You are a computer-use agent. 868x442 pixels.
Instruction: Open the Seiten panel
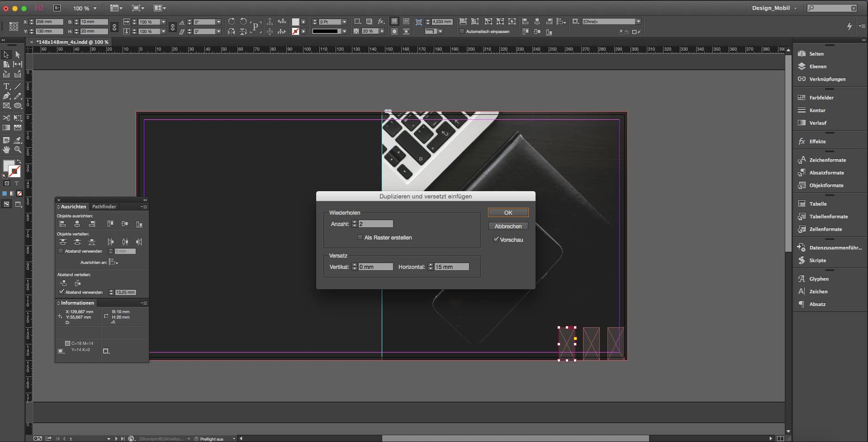(x=816, y=54)
